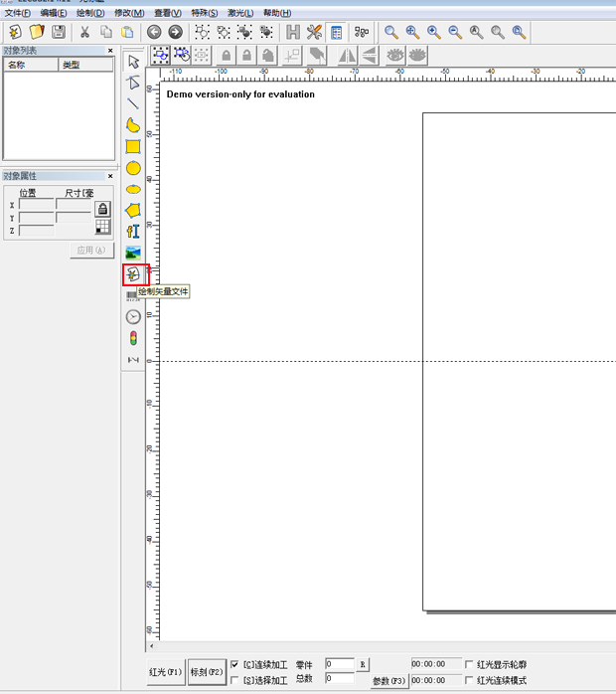Select the traffic light input port tool
Viewport: 616px width, 694px height.
point(133,338)
